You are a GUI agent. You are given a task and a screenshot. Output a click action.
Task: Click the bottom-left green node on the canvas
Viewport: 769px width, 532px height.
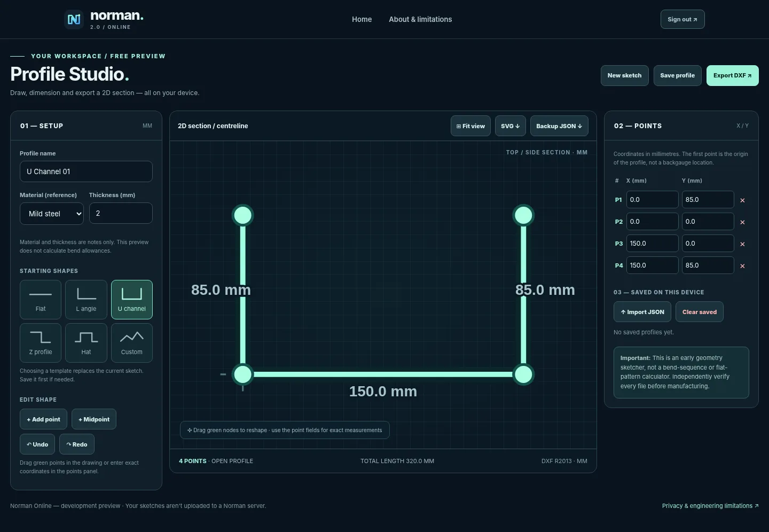(243, 374)
